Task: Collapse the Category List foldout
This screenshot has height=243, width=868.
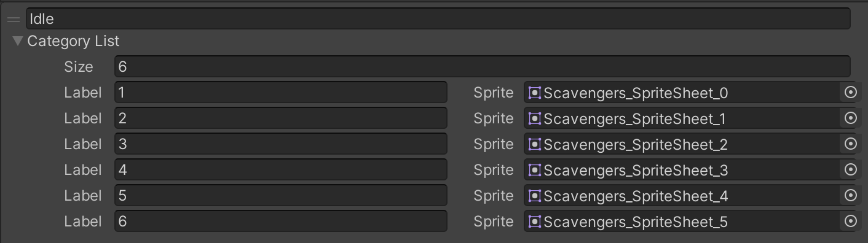Action: coord(18,41)
